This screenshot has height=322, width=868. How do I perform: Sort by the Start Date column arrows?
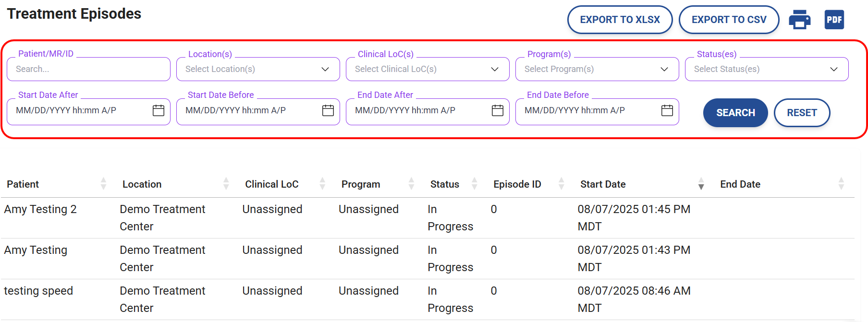(x=701, y=184)
